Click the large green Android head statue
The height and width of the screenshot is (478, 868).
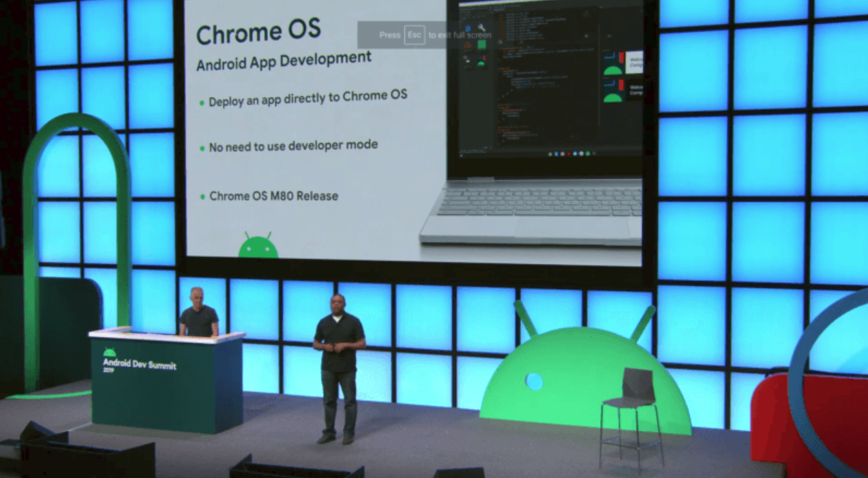[x=580, y=382]
